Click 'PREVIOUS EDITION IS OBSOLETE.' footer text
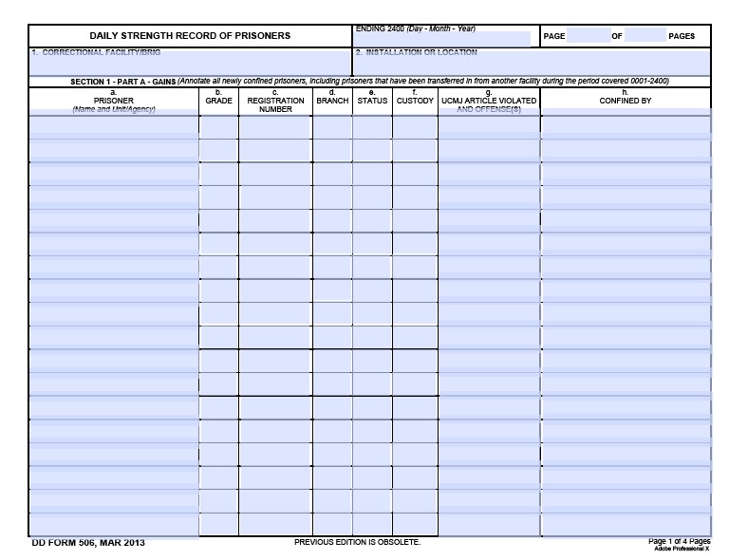Image resolution: width=729 pixels, height=560 pixels. pos(357,542)
